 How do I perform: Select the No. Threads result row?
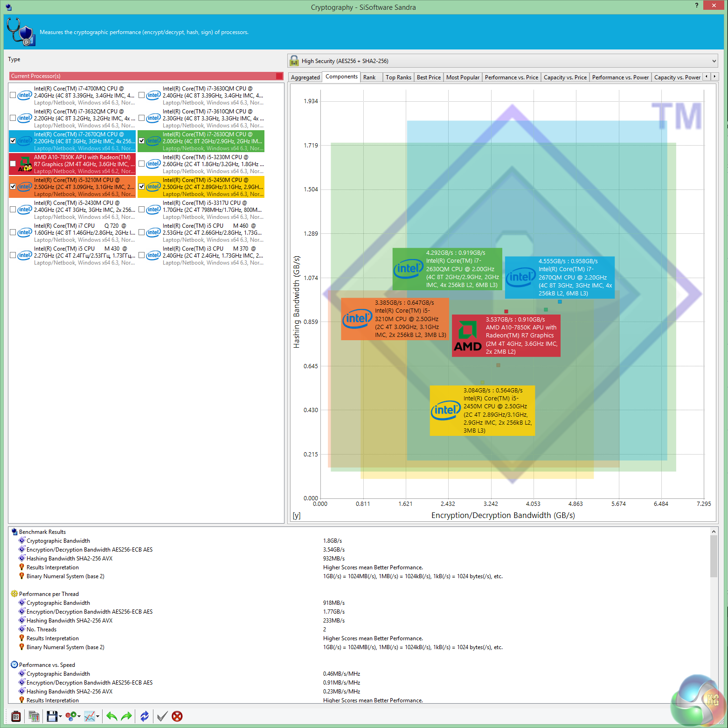[42, 629]
